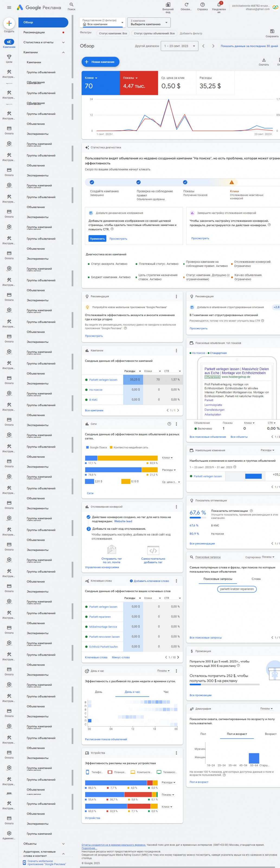Open the Админис... gear icon at sidebar bottom

pyautogui.click(x=9, y=833)
